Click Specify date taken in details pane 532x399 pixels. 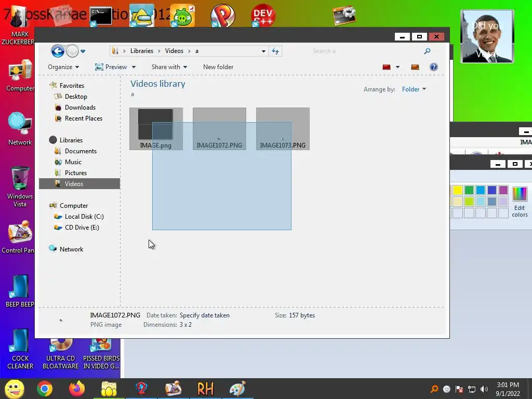pos(205,315)
